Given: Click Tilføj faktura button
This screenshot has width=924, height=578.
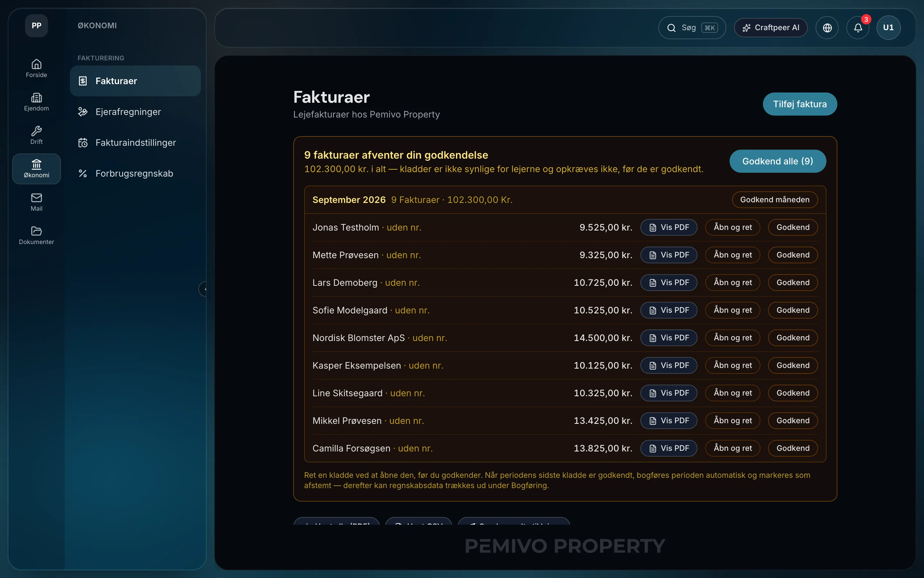Looking at the screenshot, I should click(800, 104).
